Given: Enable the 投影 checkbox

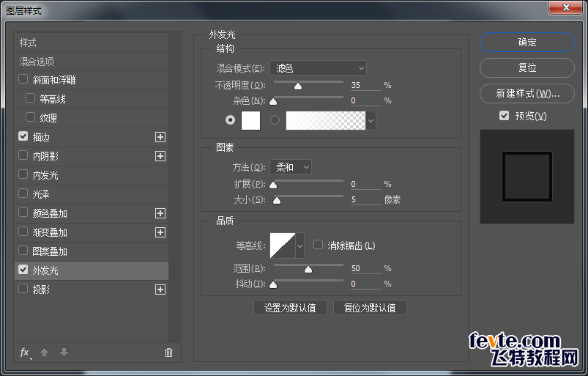Looking at the screenshot, I should tap(23, 289).
